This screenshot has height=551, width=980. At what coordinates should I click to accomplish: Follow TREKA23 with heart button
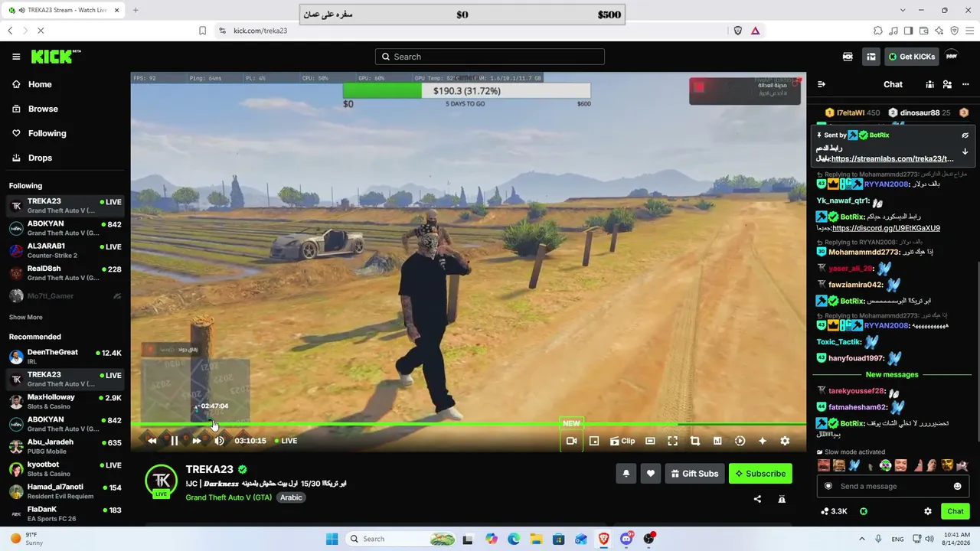point(651,474)
